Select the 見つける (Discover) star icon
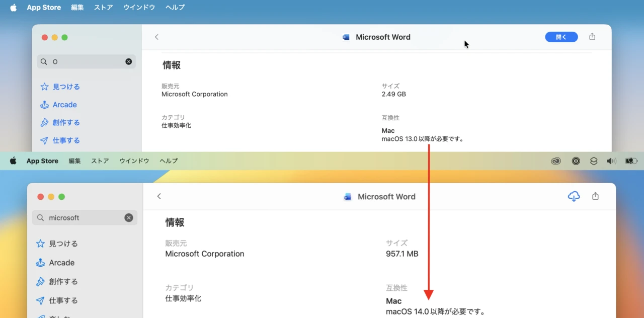Viewport: 644px width, 318px height. [45, 87]
